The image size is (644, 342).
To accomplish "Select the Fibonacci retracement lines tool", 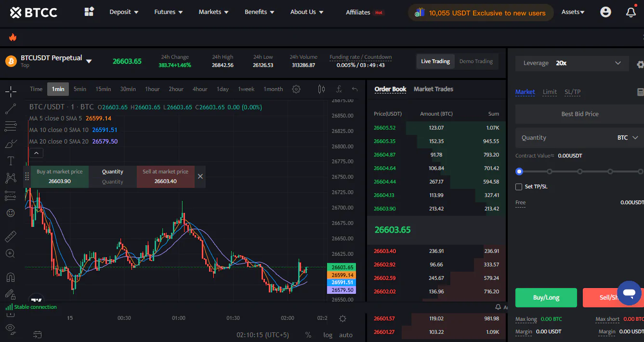I will 11,126.
